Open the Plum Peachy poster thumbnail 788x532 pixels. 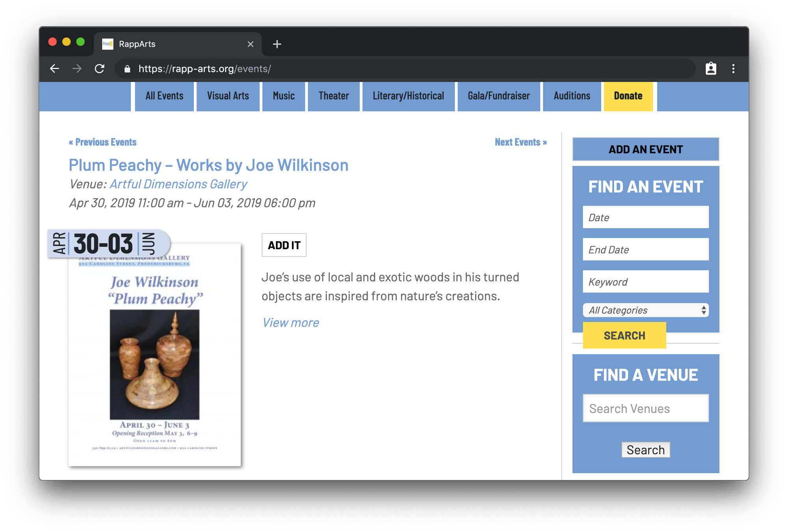pos(154,355)
